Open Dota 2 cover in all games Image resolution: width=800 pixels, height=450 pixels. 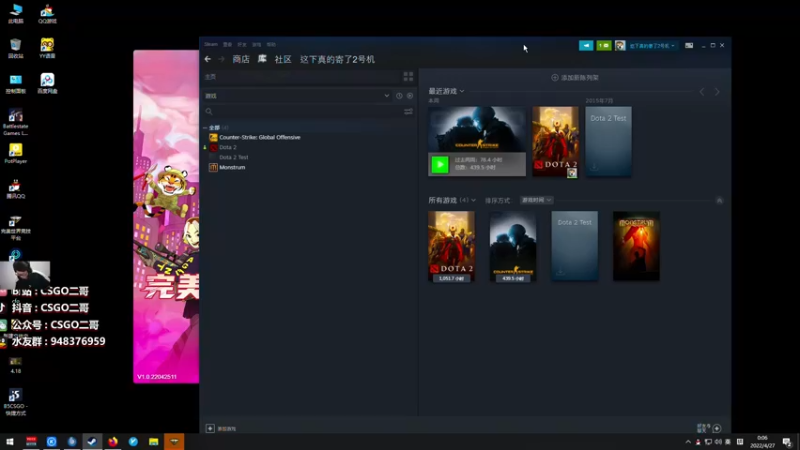click(451, 246)
